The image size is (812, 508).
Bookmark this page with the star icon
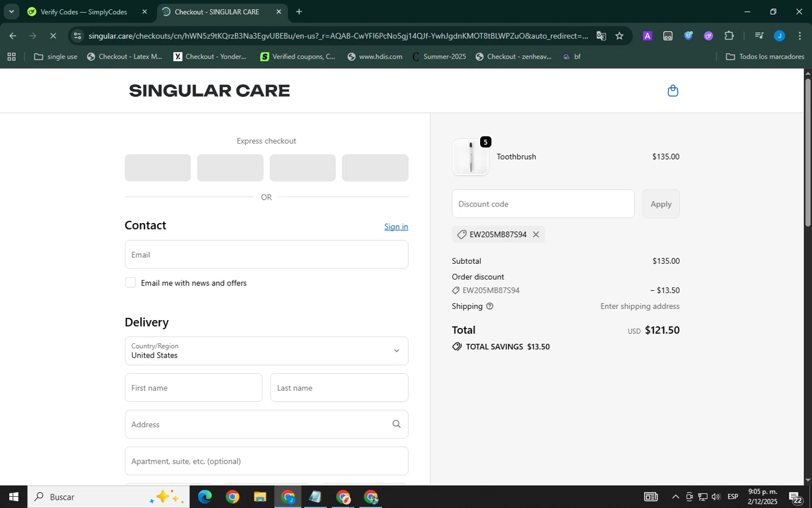click(x=620, y=36)
